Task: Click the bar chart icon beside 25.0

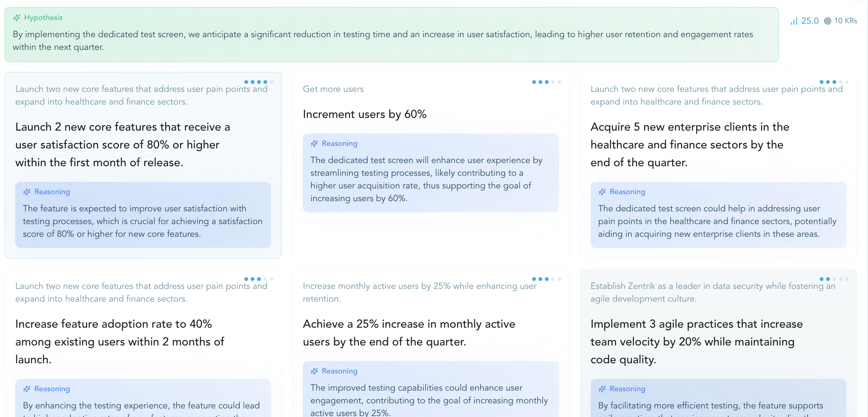Action: pos(794,21)
